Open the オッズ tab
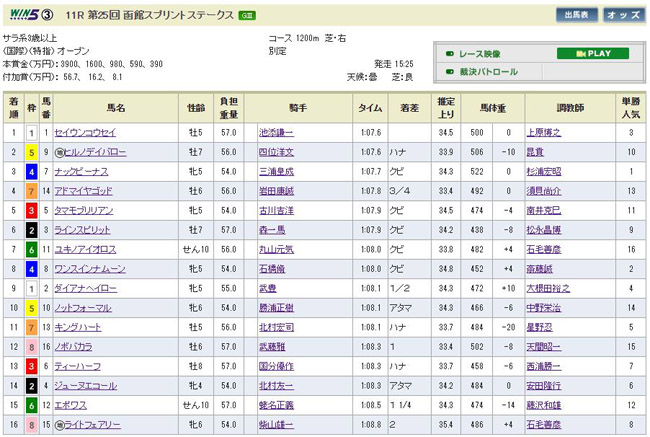This screenshot has height=437, width=650. (622, 15)
